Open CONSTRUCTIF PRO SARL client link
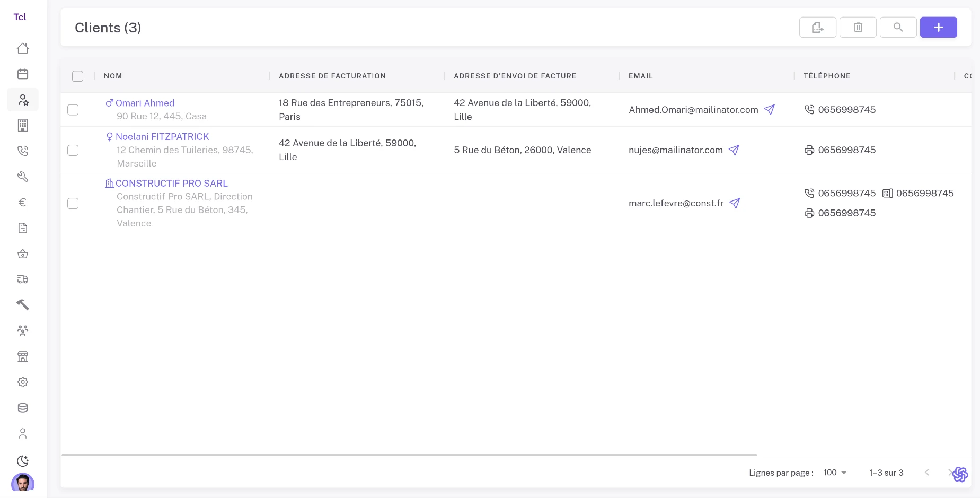This screenshot has height=498, width=980. [x=171, y=184]
